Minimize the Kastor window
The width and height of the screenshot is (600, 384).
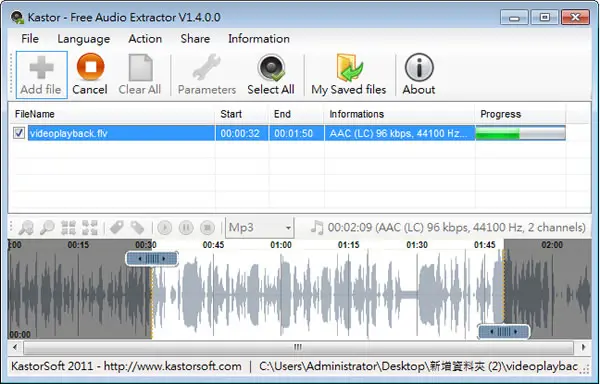point(514,18)
